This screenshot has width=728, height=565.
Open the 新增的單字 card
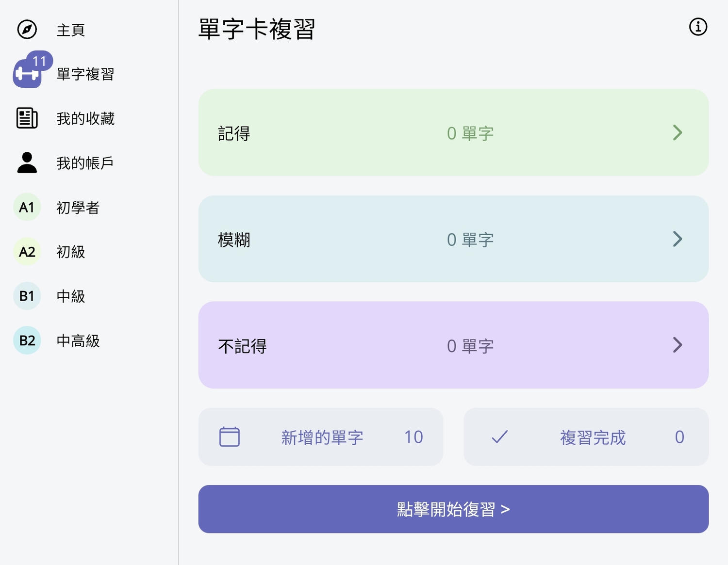tap(321, 437)
